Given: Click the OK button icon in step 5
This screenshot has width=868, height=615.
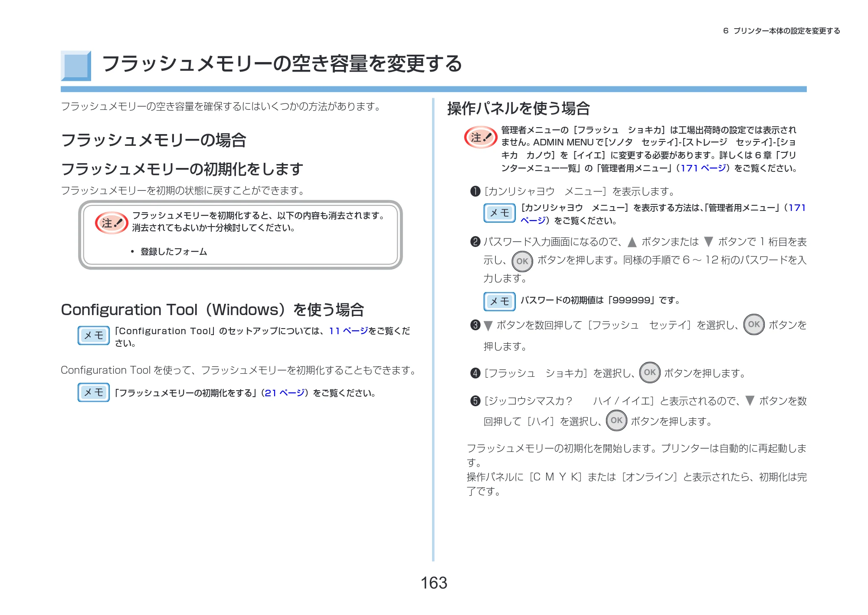Looking at the screenshot, I should (x=616, y=420).
